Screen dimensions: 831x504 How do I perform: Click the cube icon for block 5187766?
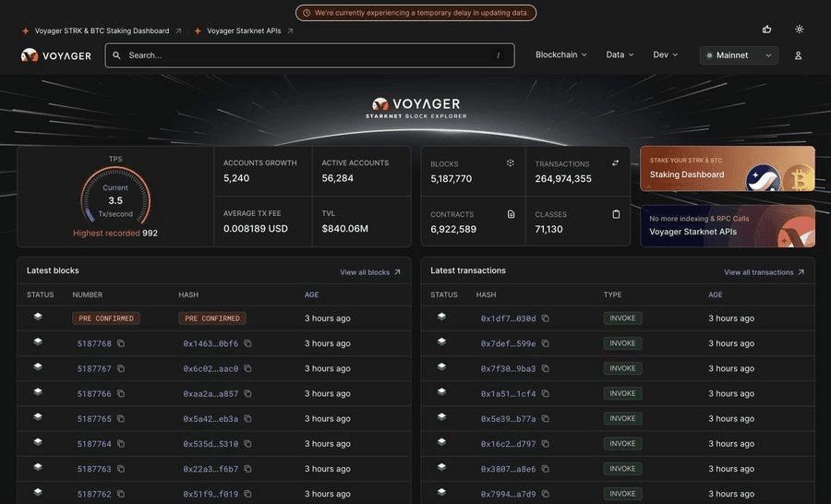click(x=38, y=392)
